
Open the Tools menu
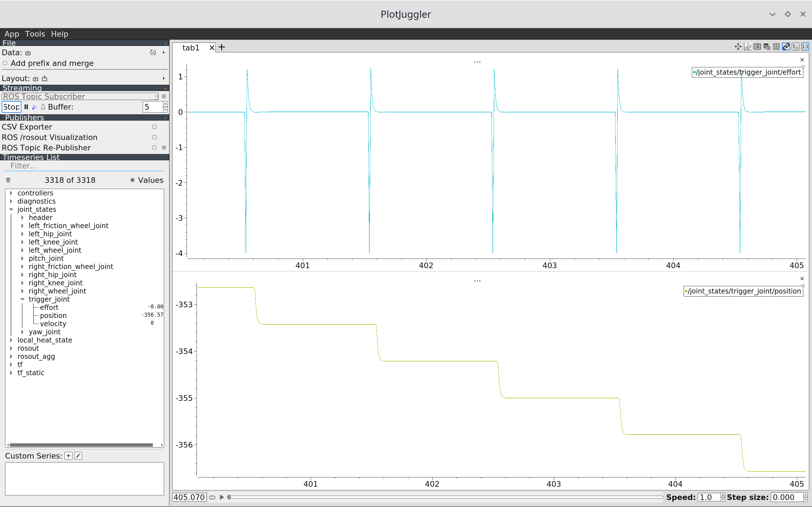(x=35, y=34)
